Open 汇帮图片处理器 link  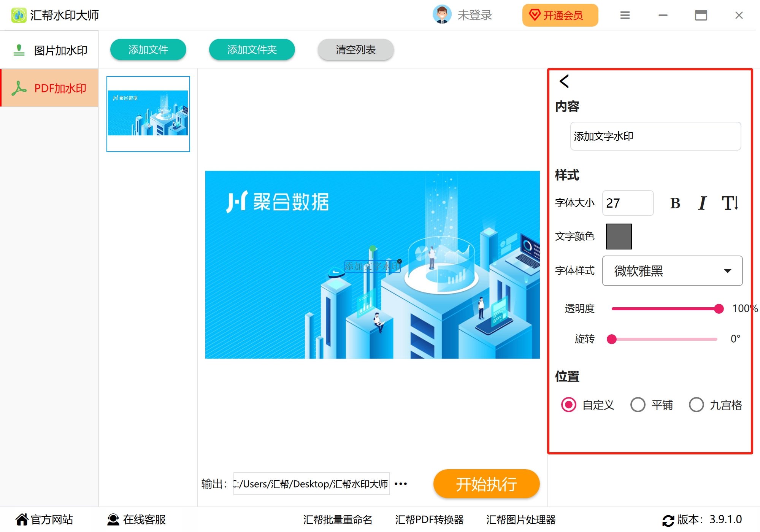click(521, 519)
